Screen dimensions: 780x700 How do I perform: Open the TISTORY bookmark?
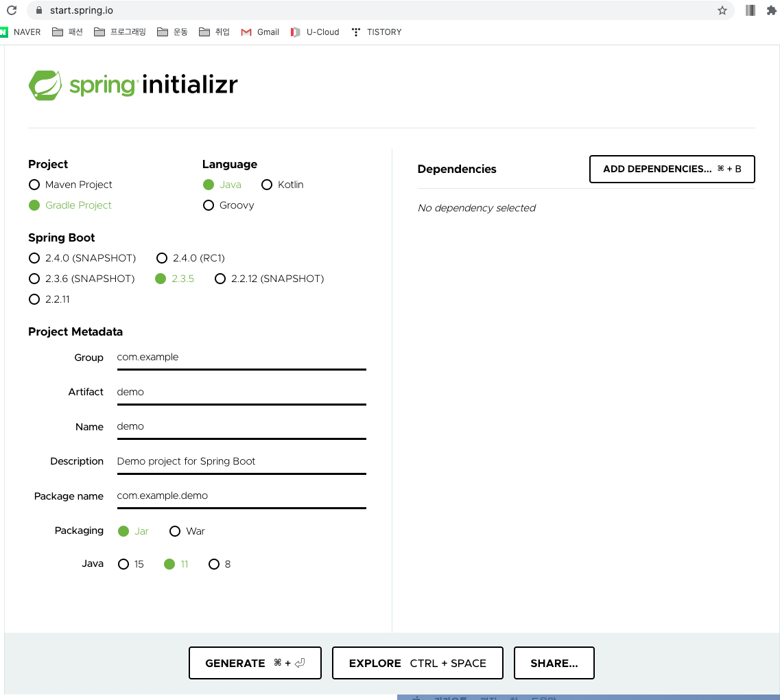pyautogui.click(x=377, y=32)
